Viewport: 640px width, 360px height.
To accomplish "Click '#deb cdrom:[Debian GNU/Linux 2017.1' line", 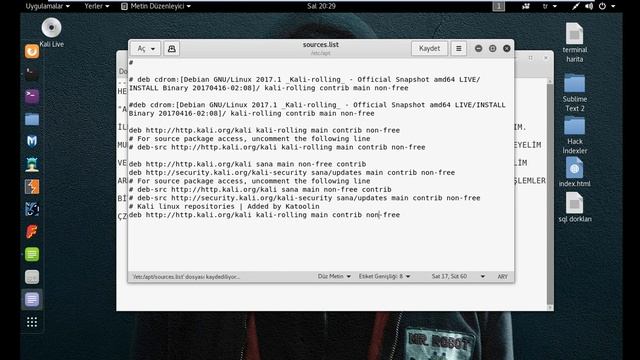I will coord(317,109).
